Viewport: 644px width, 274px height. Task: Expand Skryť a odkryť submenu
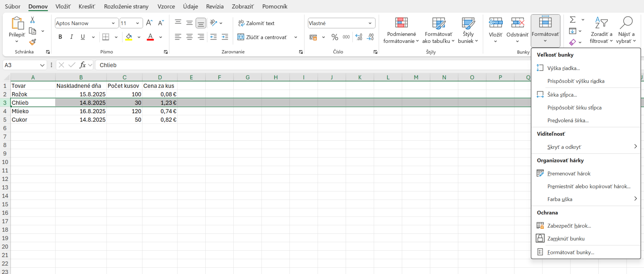click(586, 147)
